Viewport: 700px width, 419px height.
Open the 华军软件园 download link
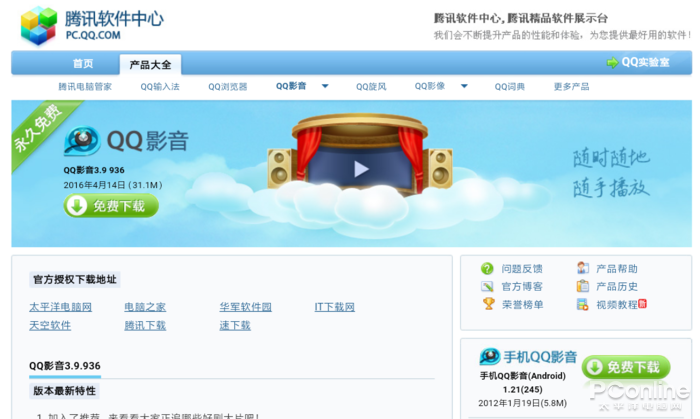pyautogui.click(x=246, y=307)
